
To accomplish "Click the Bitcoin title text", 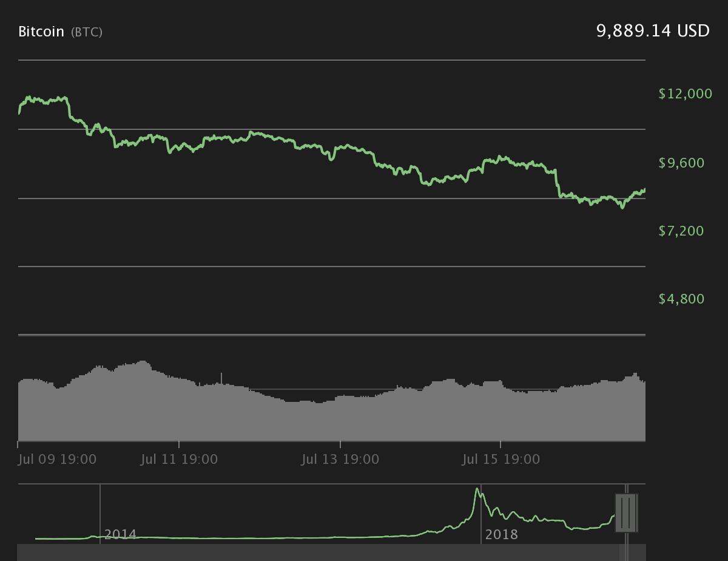I will pos(41,32).
